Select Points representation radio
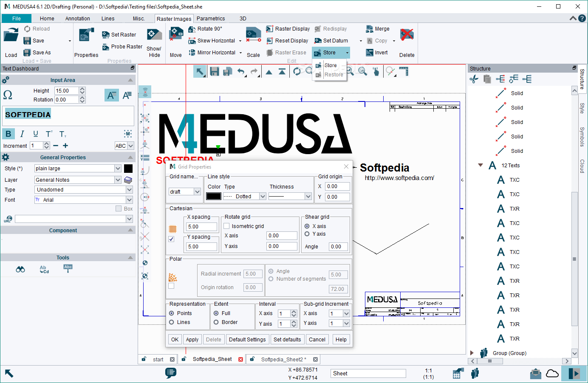The image size is (588, 383). coord(172,313)
